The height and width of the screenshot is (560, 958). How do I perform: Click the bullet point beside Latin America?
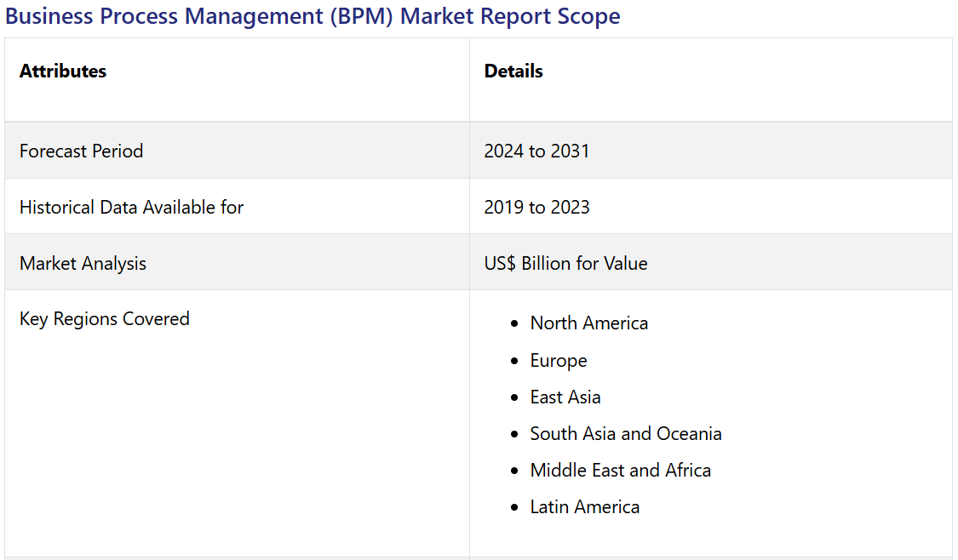pyautogui.click(x=513, y=508)
